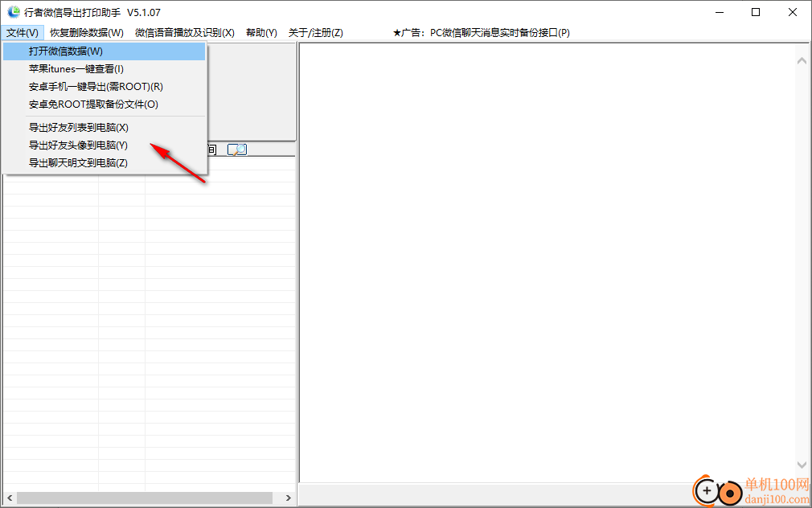Image resolution: width=812 pixels, height=508 pixels.
Task: Click the horizontal scrollbar thumb
Action: [145, 498]
